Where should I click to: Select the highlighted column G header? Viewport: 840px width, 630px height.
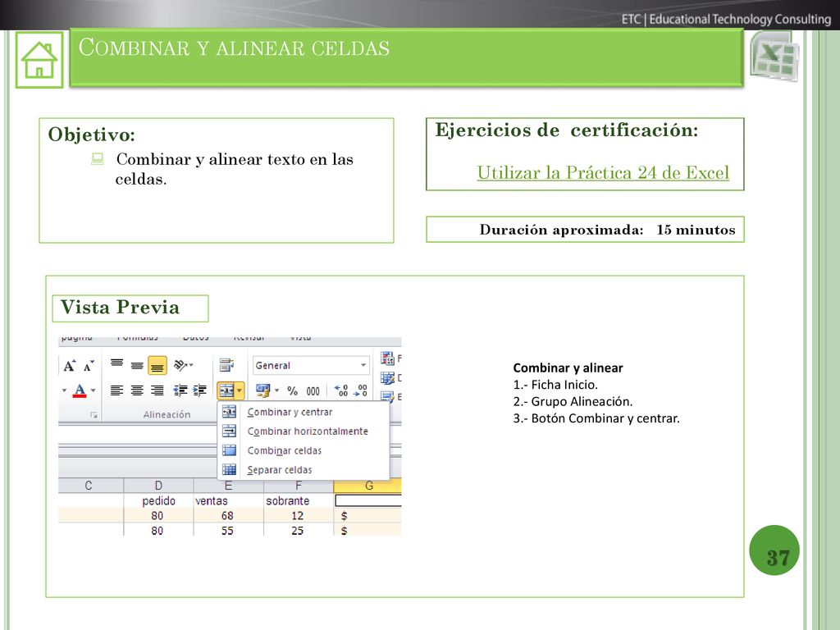click(x=367, y=486)
